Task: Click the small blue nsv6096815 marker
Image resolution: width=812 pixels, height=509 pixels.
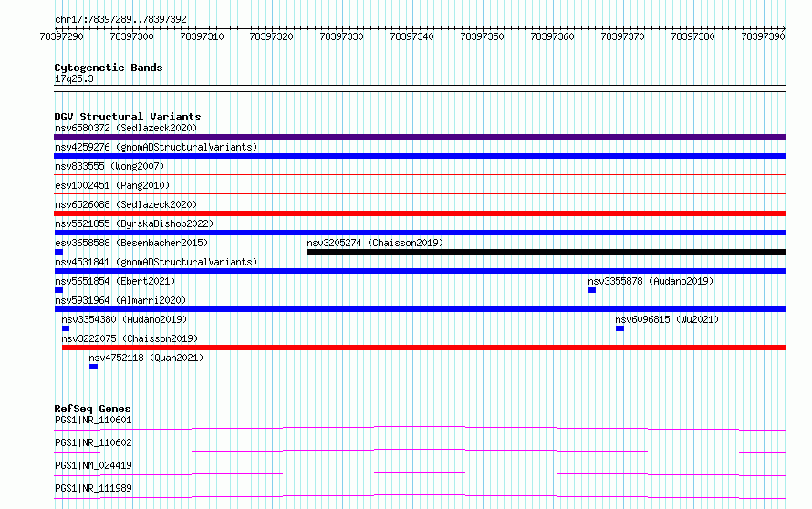Action: 619,328
